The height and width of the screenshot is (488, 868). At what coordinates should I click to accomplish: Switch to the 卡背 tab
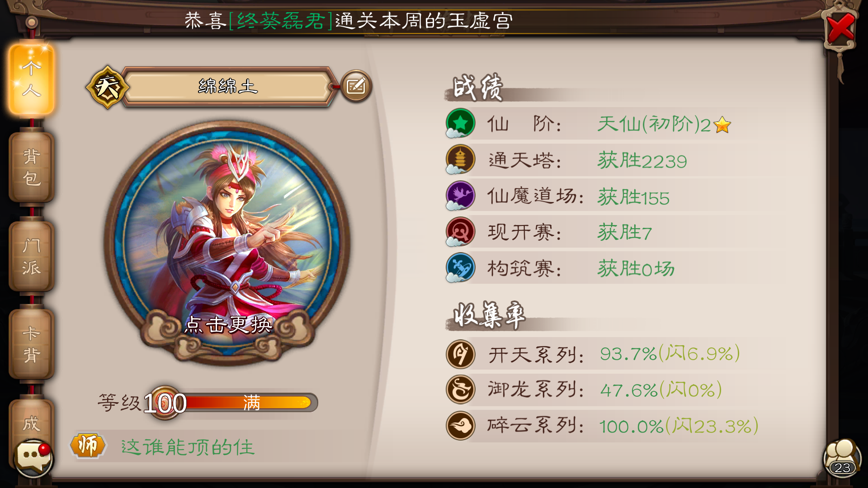32,344
